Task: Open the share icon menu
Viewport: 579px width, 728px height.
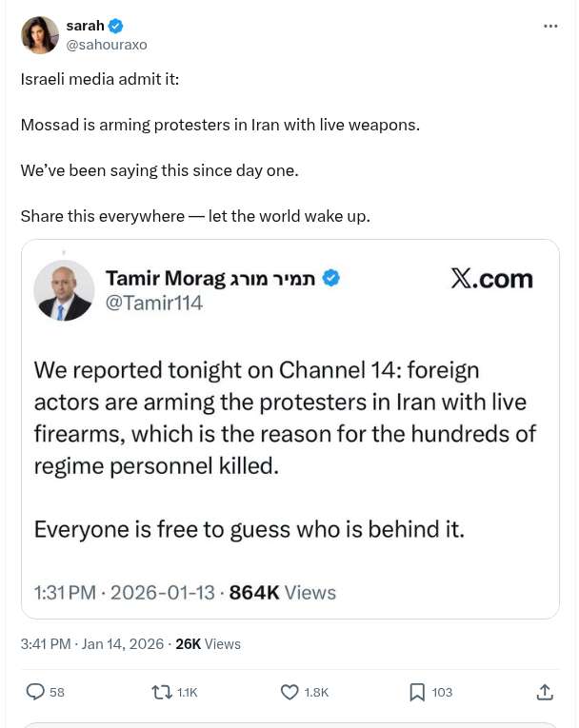Action: point(545,692)
